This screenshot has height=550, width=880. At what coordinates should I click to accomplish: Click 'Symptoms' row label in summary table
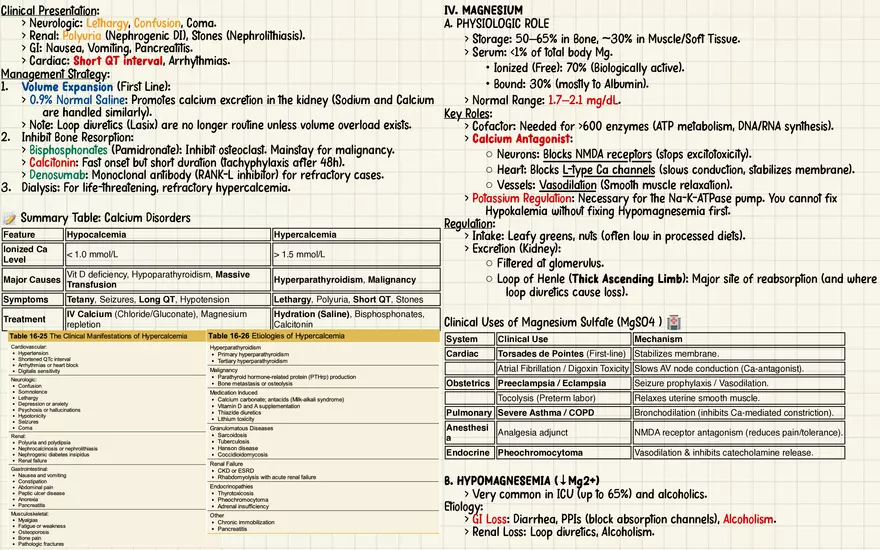33,300
